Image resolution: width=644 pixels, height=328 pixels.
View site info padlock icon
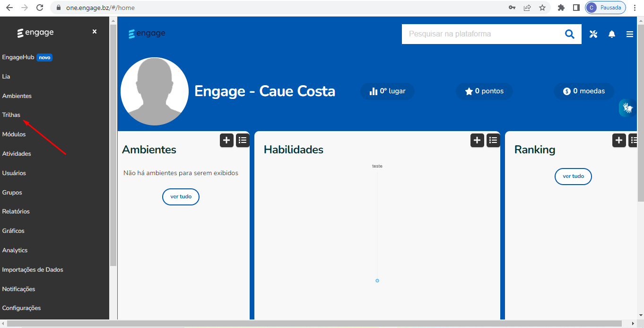(x=59, y=8)
